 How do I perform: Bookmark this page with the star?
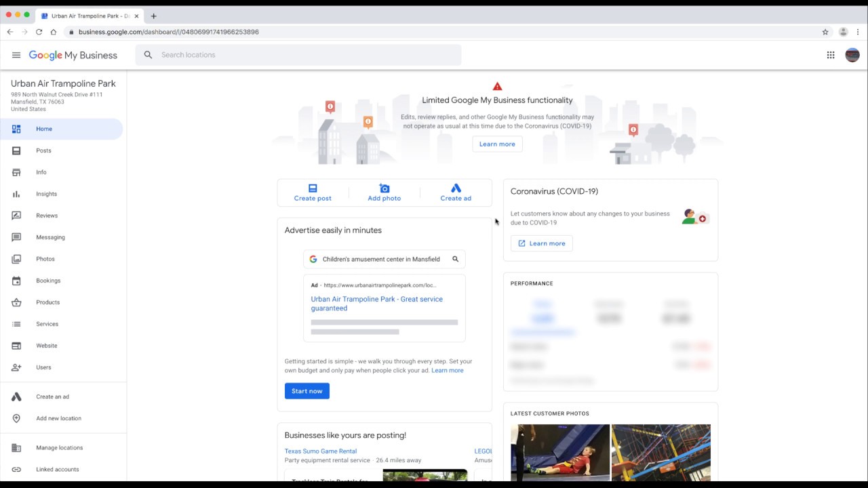(x=825, y=32)
